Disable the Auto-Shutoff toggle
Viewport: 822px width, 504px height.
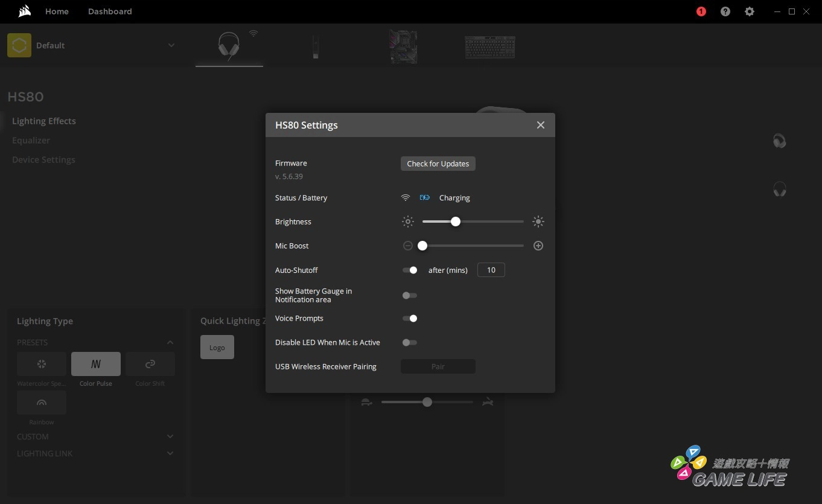coord(410,270)
